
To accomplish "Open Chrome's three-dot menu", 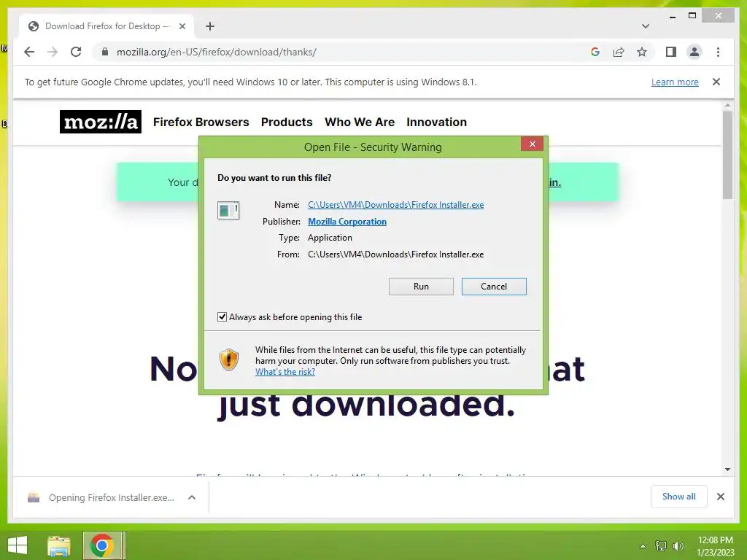I will [718, 52].
